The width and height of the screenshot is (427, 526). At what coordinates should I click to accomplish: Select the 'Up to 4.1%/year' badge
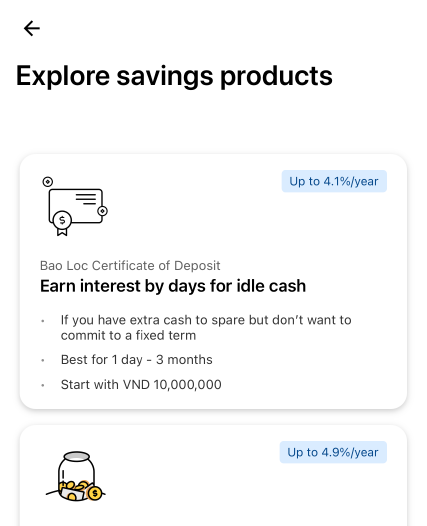[334, 181]
